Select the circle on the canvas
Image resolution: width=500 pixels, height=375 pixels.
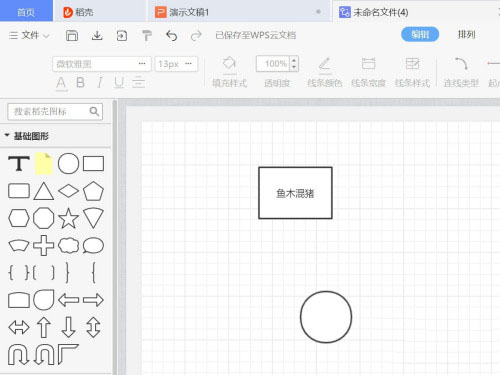pos(326,317)
